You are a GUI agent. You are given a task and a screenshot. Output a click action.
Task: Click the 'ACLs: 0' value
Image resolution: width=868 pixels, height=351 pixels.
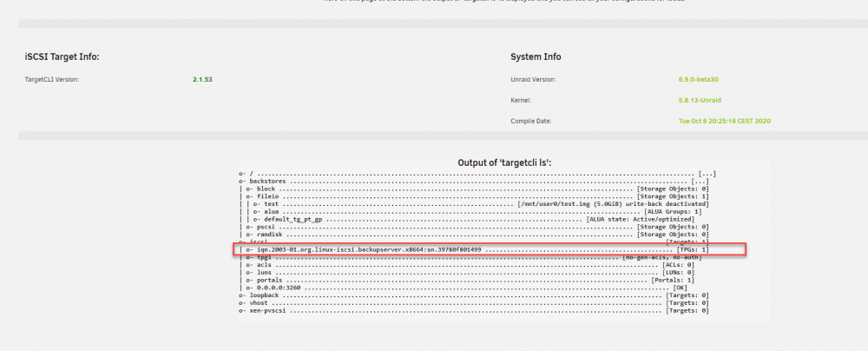point(678,265)
